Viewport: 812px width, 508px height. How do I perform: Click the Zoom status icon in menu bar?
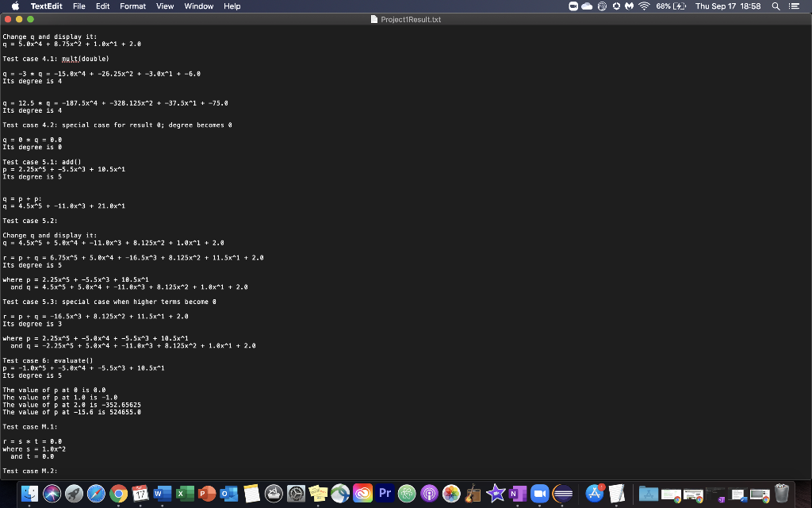(573, 6)
